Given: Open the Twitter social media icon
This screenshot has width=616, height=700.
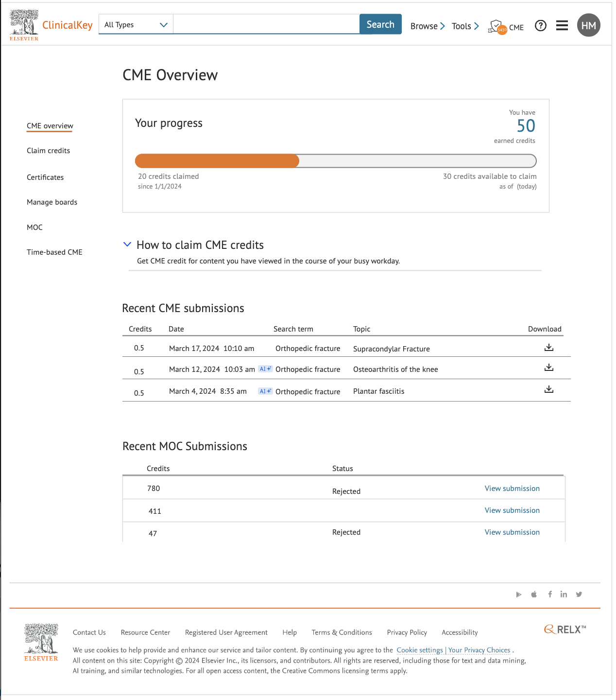Looking at the screenshot, I should [579, 594].
